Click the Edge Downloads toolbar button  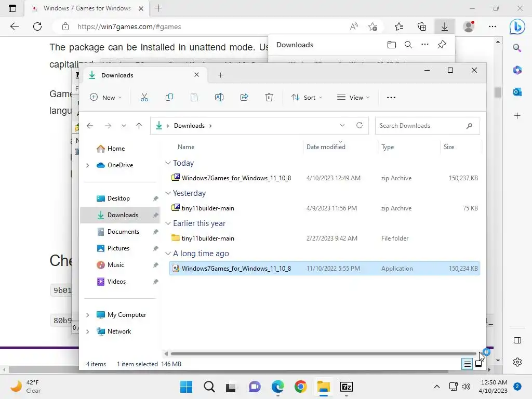pyautogui.click(x=445, y=26)
